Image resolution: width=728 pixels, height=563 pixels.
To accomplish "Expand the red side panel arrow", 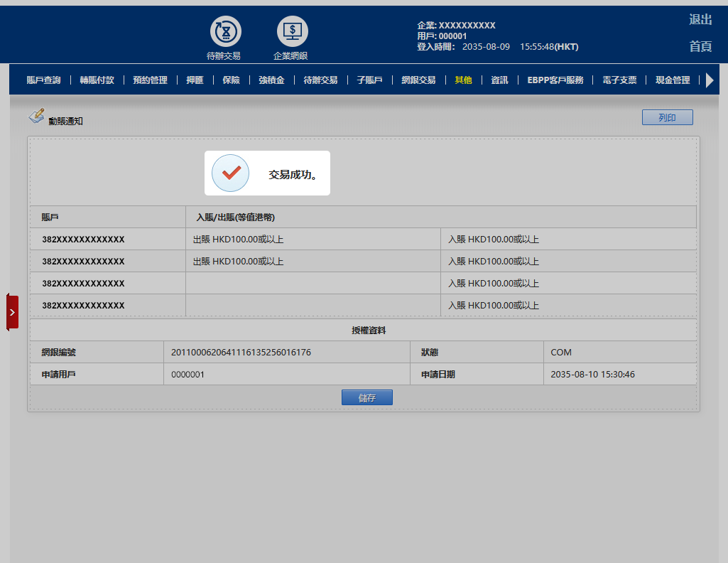I will tap(12, 312).
